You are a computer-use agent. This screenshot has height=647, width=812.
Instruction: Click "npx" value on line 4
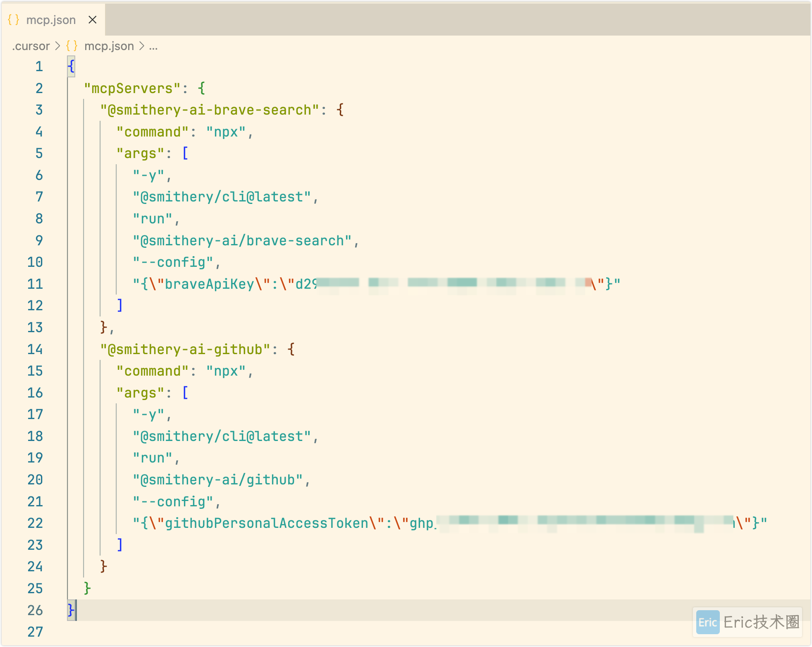pyautogui.click(x=226, y=132)
